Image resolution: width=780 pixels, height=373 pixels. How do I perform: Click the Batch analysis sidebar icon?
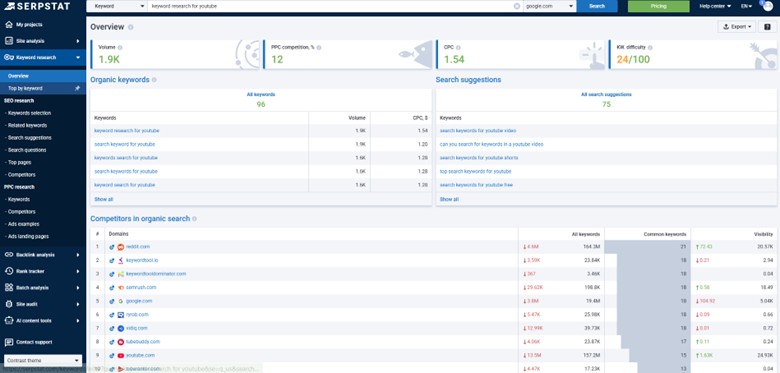pyautogui.click(x=9, y=287)
